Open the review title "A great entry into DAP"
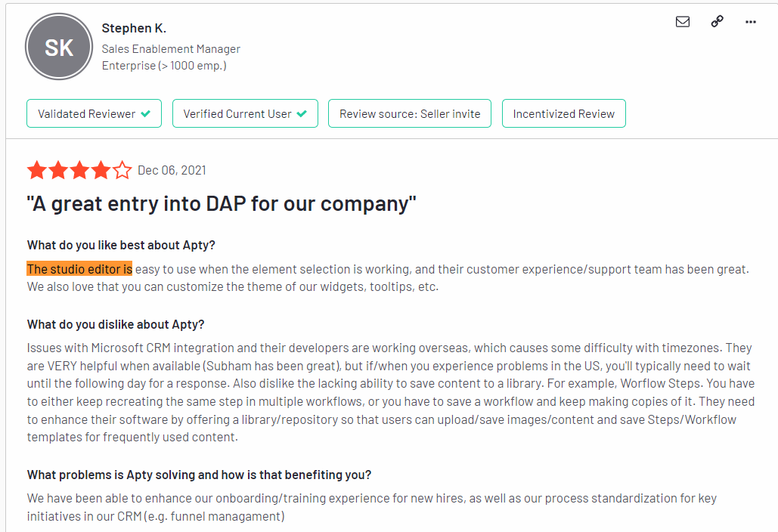The width and height of the screenshot is (778, 532). (222, 204)
